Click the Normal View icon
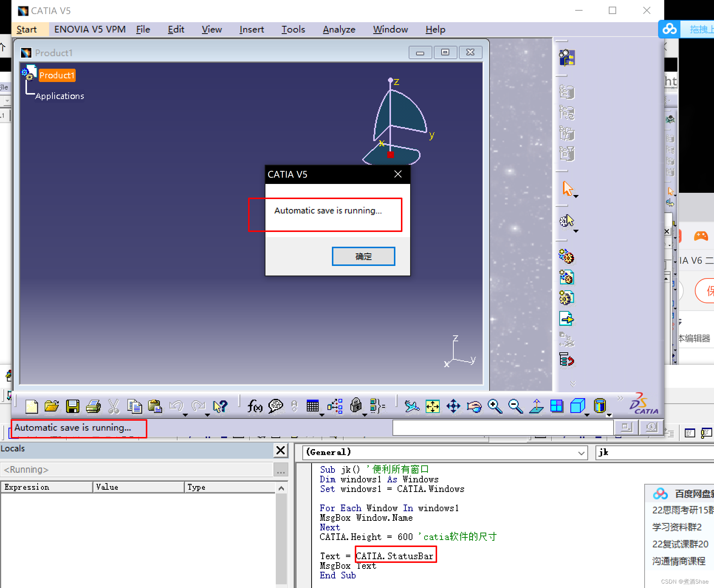Screen dimensions: 714x588 (536, 407)
